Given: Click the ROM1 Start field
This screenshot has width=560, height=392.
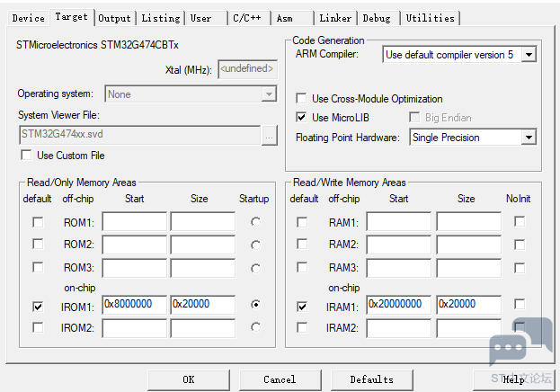Looking at the screenshot, I should tap(134, 222).
